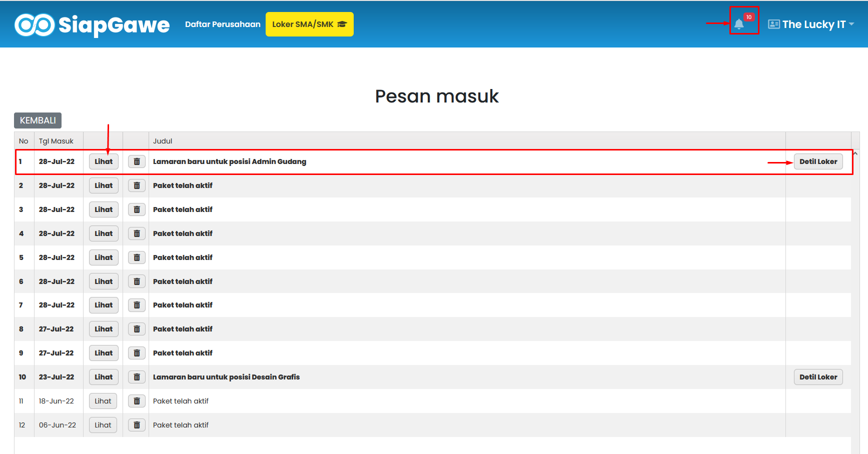The height and width of the screenshot is (454, 868).
Task: Delete message row 3 with trash icon
Action: click(x=137, y=209)
